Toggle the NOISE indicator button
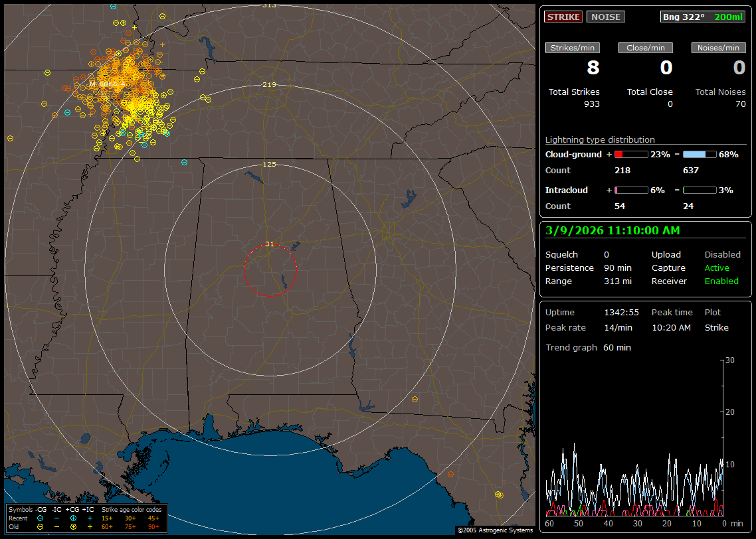This screenshot has width=756, height=539. [x=605, y=17]
